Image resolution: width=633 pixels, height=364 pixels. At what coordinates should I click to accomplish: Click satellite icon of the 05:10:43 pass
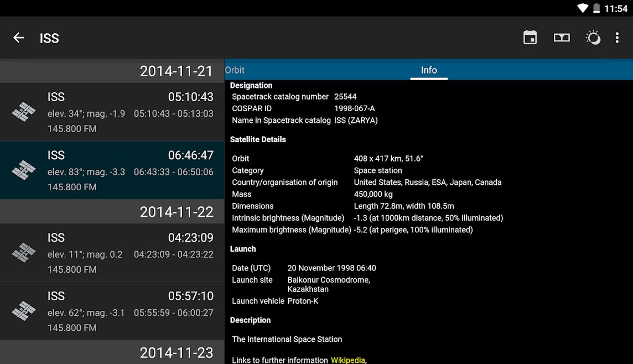(x=24, y=112)
